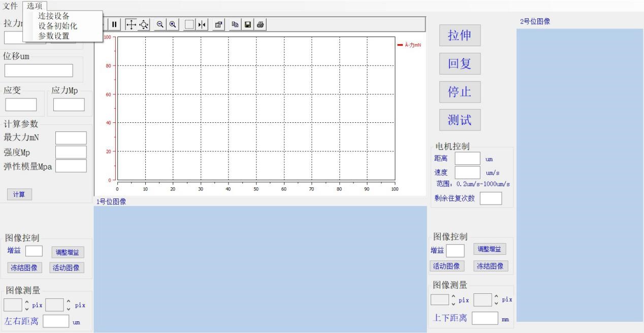The width and height of the screenshot is (644, 333).
Task: Click the 左右距离 label
Action: click(21, 321)
